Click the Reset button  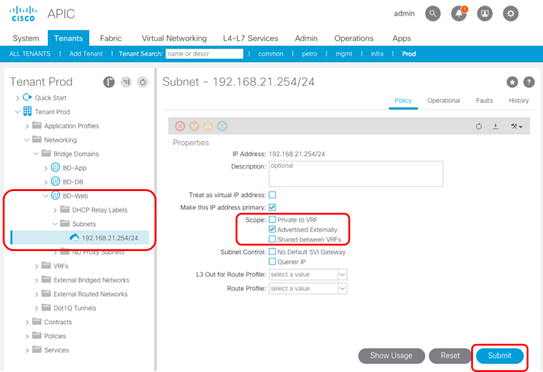point(450,356)
